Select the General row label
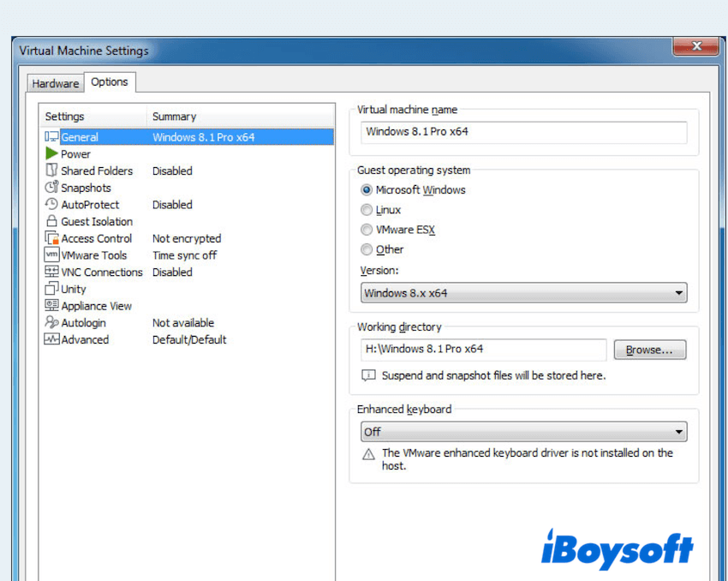Viewport: 728px width, 581px height. 80,137
